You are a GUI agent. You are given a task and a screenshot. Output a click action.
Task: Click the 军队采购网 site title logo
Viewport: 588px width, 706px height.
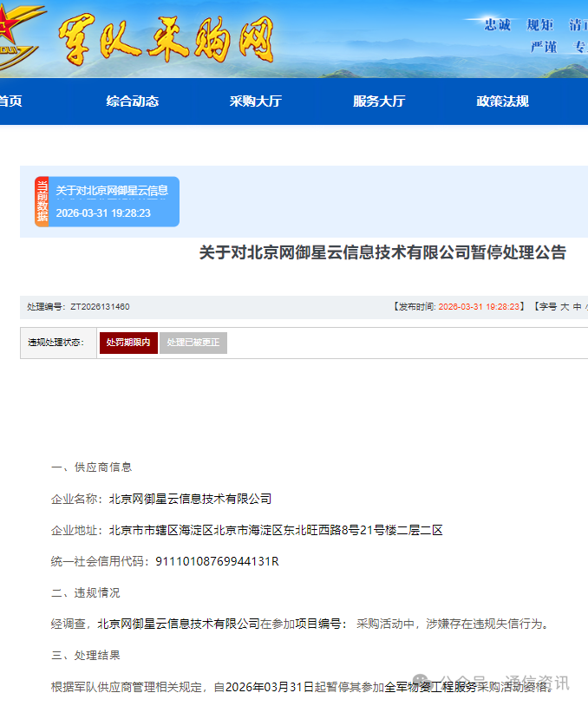coord(167,39)
